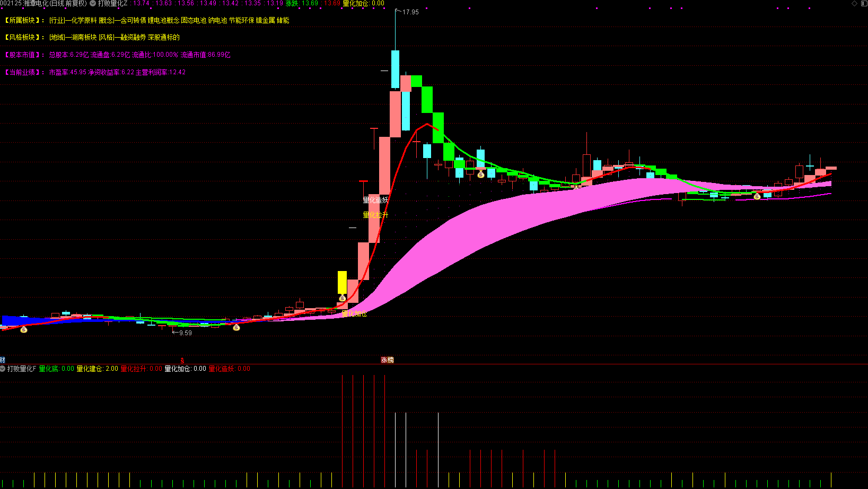Click the money bag icon under yellow candle

342,298
